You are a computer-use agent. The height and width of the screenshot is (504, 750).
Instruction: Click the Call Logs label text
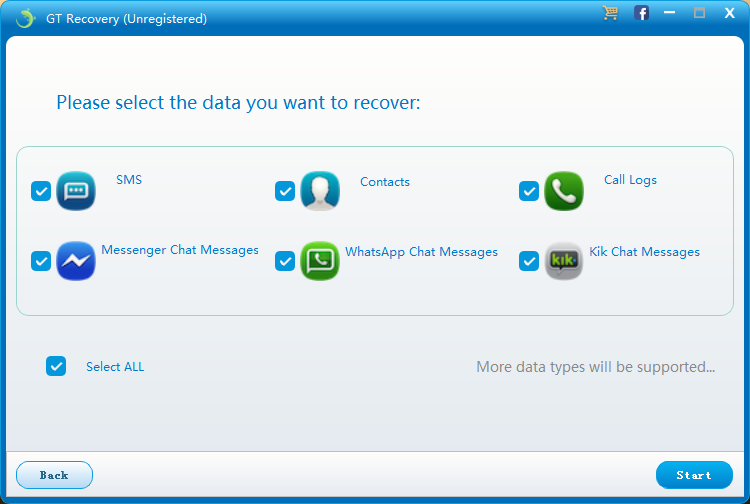(630, 180)
